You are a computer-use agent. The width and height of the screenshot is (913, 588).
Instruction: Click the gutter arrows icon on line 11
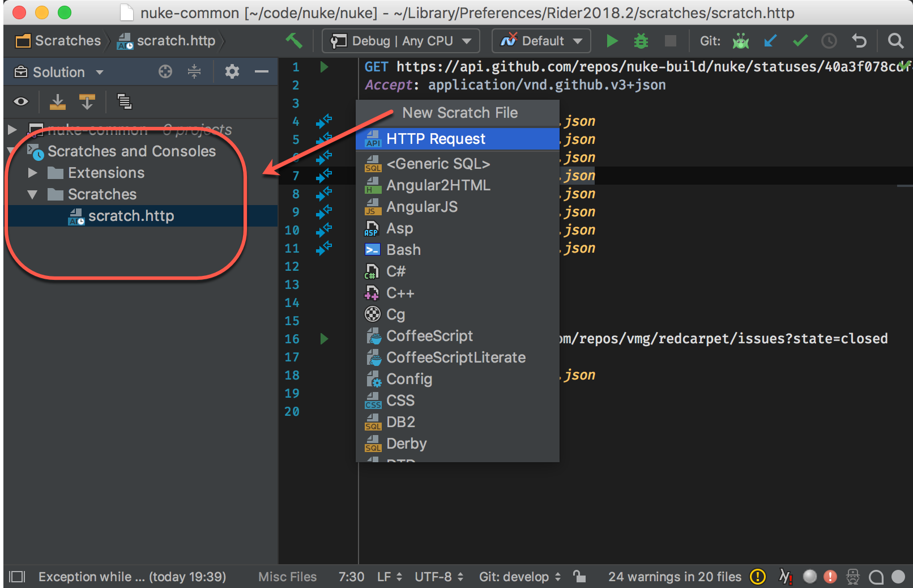click(x=324, y=248)
